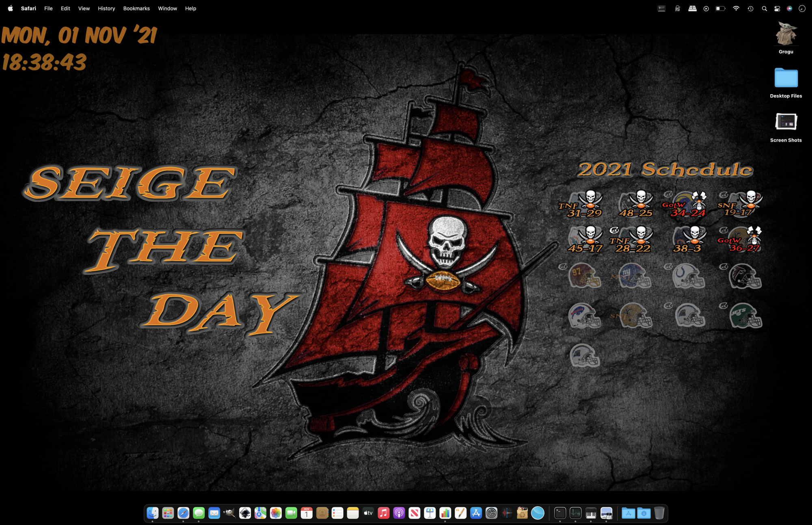Open the Edit menu

pos(65,8)
